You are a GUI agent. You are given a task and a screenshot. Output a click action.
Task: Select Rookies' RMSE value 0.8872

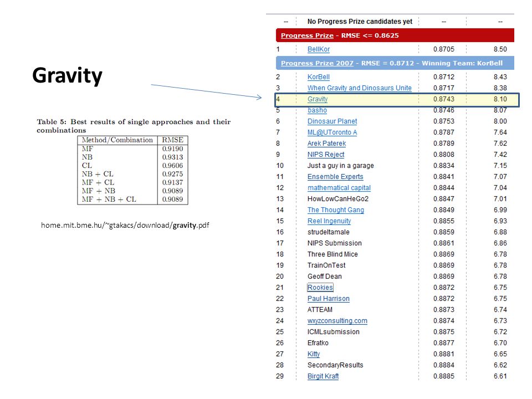[444, 288]
